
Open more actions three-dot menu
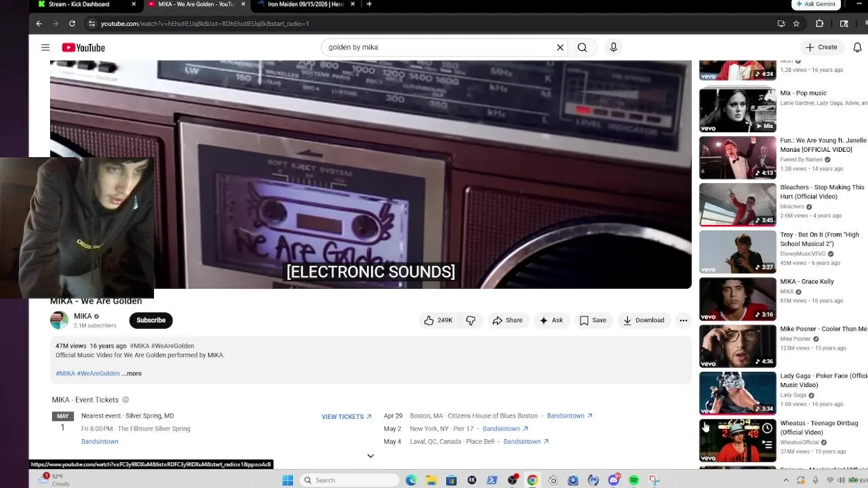(683, 321)
